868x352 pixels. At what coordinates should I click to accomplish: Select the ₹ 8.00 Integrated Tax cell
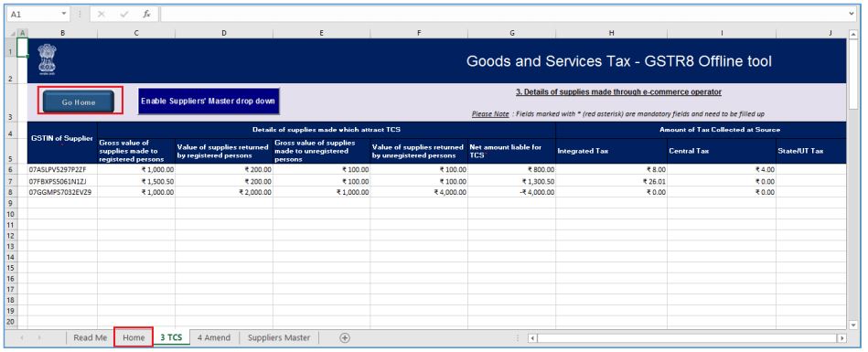pyautogui.click(x=611, y=169)
